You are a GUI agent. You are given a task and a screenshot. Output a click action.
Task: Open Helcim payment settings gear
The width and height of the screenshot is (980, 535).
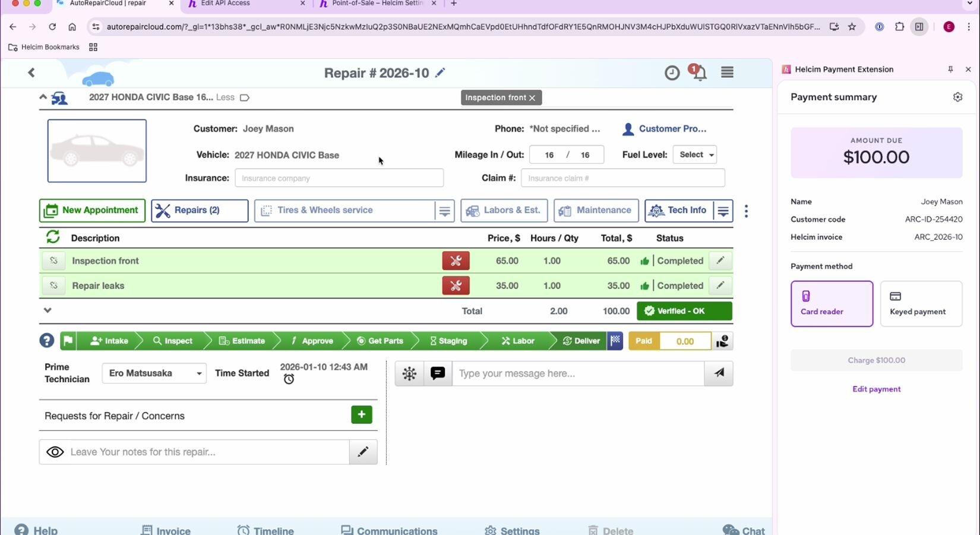(957, 97)
